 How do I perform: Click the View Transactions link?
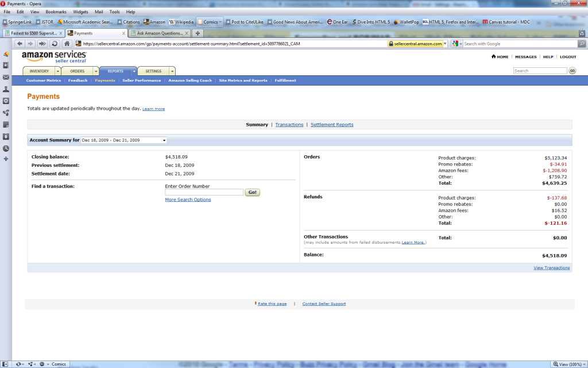pyautogui.click(x=551, y=268)
